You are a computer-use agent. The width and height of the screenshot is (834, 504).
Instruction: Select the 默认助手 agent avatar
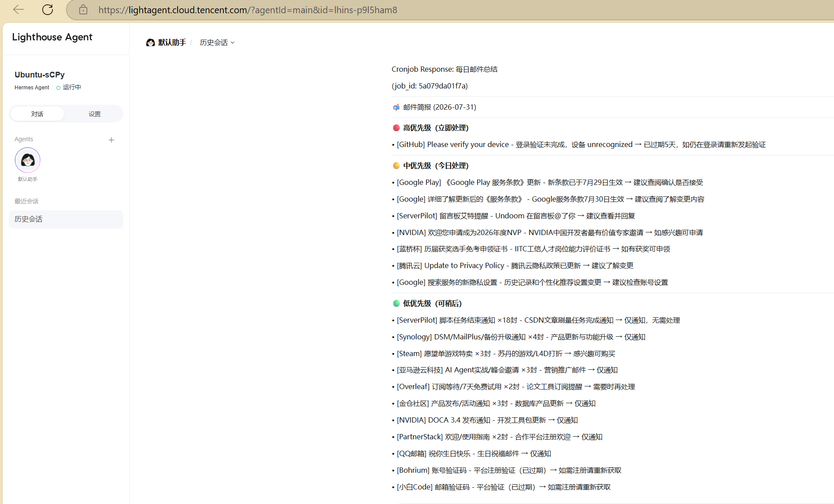coord(28,160)
